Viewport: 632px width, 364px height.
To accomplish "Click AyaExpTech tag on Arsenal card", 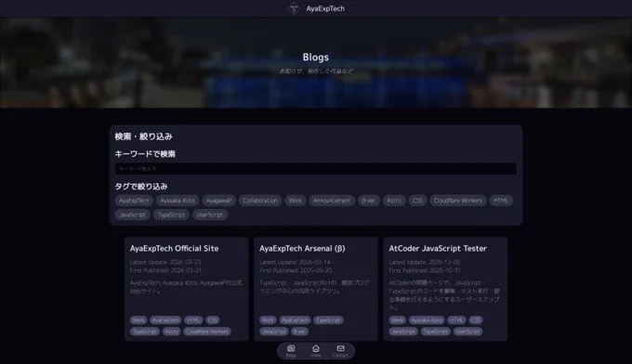I will (295, 320).
